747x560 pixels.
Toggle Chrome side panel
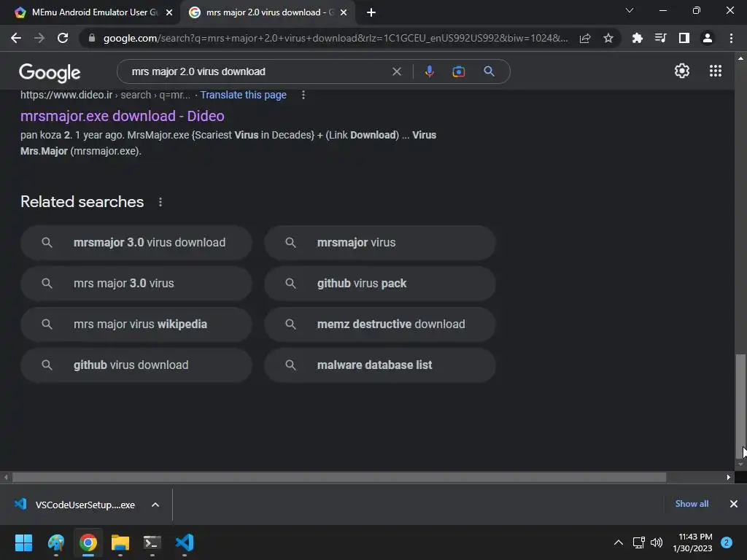coord(684,38)
